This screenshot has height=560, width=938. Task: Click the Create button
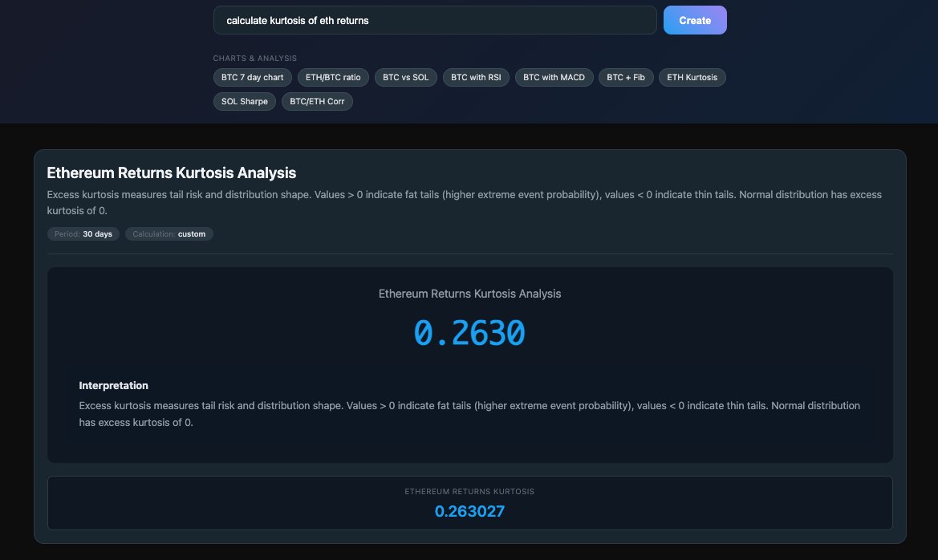[x=695, y=20]
